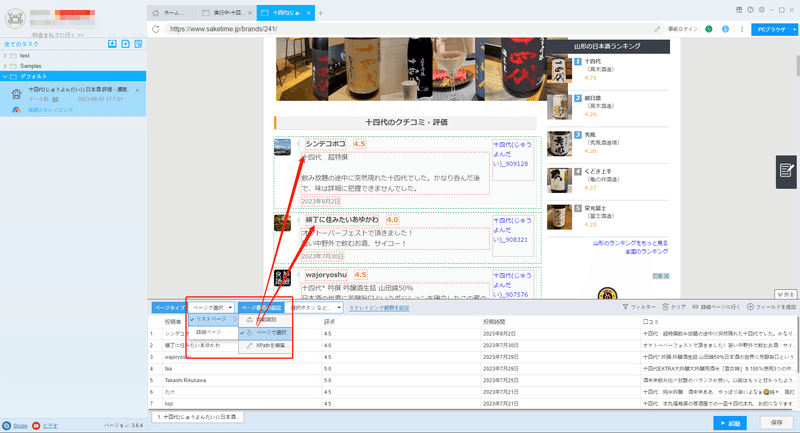Switch to the 実行中 tab
This screenshot has width=800, height=433.
coord(226,13)
